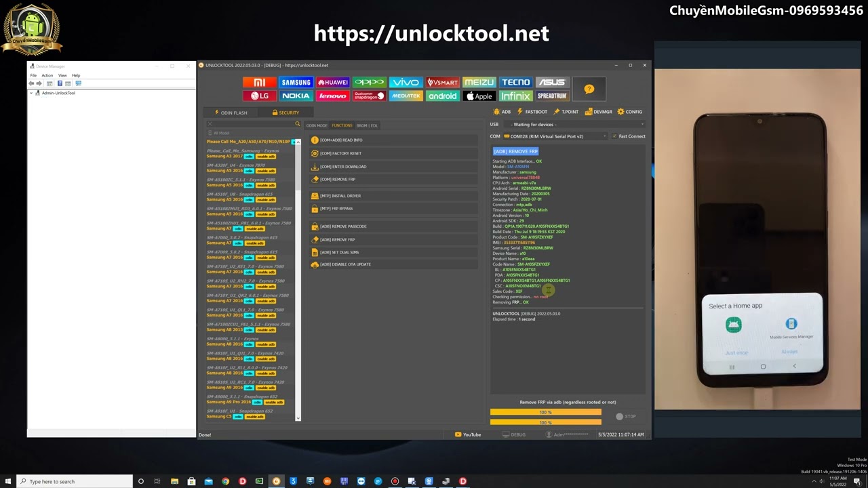
Task: Click the upper 100% progress bar
Action: tap(545, 412)
